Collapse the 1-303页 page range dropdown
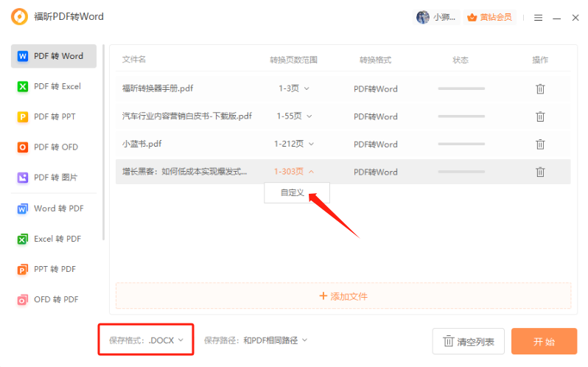 294,172
